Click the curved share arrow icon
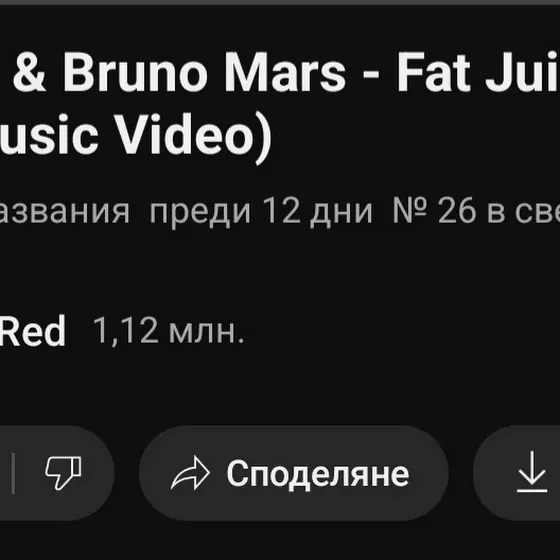This screenshot has width=560, height=560. tap(190, 473)
